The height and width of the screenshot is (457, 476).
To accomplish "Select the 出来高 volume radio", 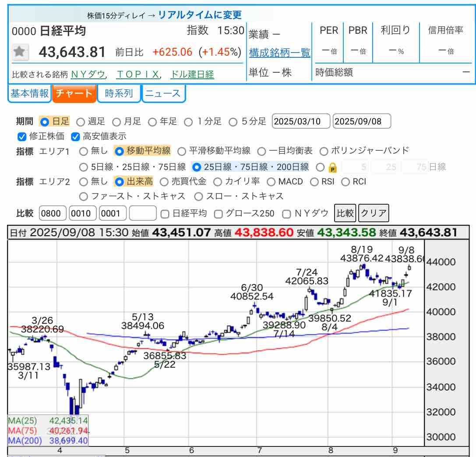I will click(119, 182).
